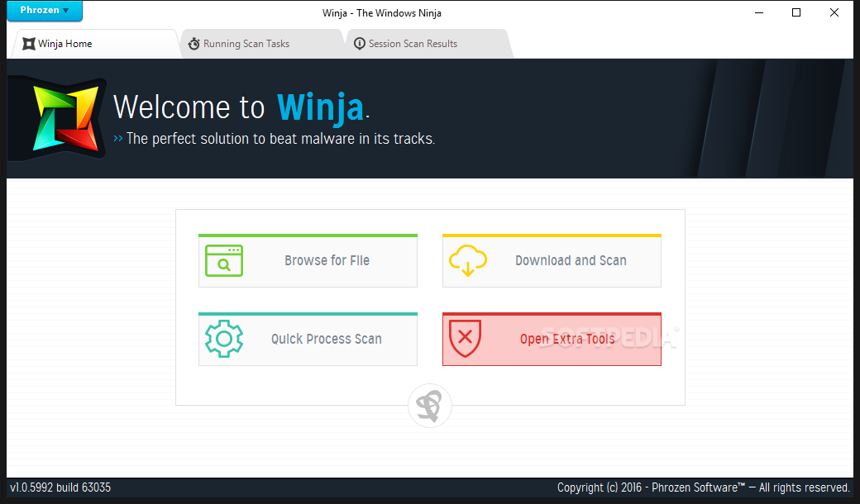The width and height of the screenshot is (860, 504).
Task: Maximize the Winja window
Action: click(796, 12)
